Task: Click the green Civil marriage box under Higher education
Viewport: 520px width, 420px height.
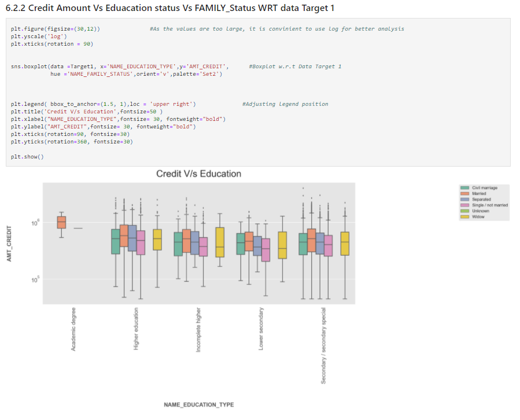Action: [x=116, y=241]
